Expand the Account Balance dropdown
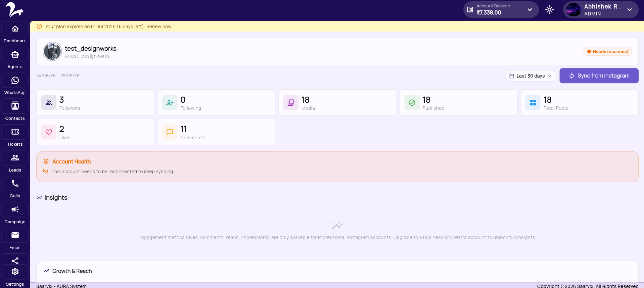Image resolution: width=644 pixels, height=288 pixels. coord(530,10)
